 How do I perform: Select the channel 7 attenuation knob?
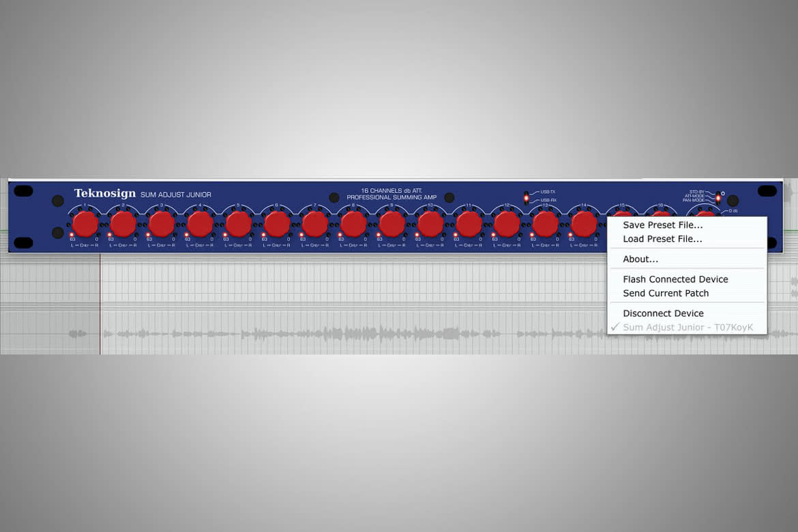pos(315,224)
